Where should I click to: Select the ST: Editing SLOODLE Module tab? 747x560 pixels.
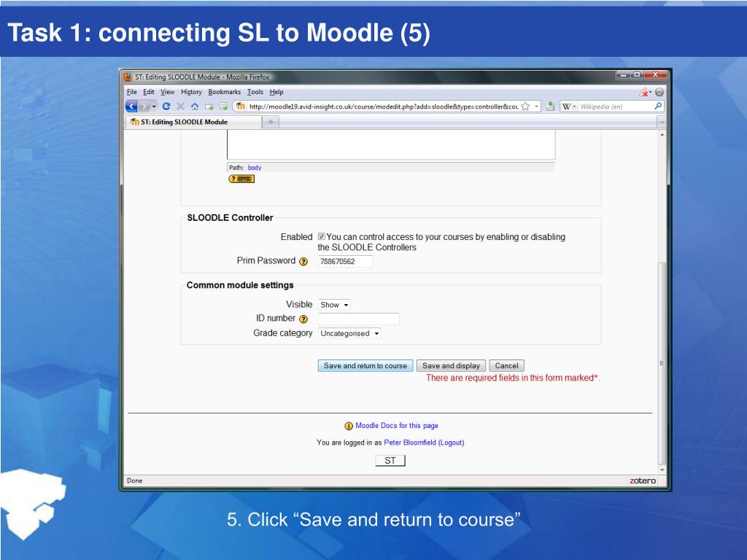194,122
